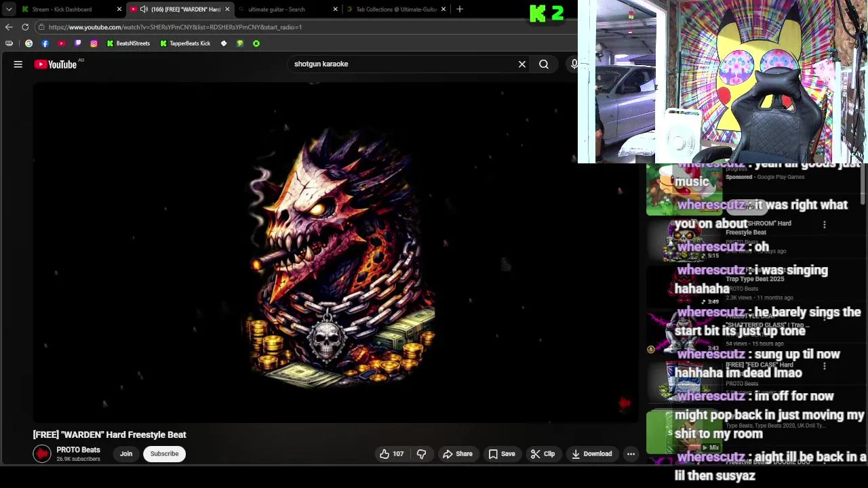The height and width of the screenshot is (488, 868).
Task: Close the Tab Collections Ultimate-Guitar tab
Action: (x=443, y=9)
